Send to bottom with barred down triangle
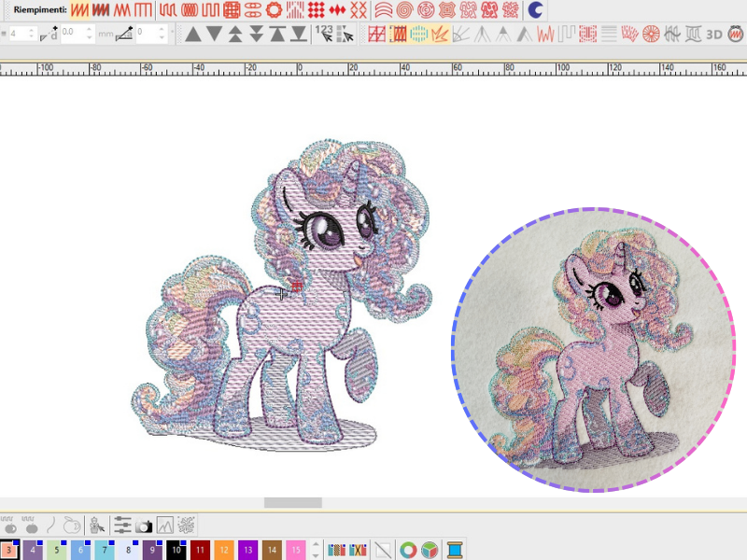This screenshot has height=560, width=747. (x=299, y=34)
